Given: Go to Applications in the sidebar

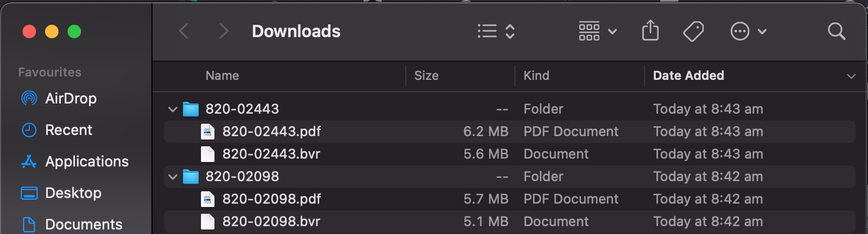Looking at the screenshot, I should 87,161.
